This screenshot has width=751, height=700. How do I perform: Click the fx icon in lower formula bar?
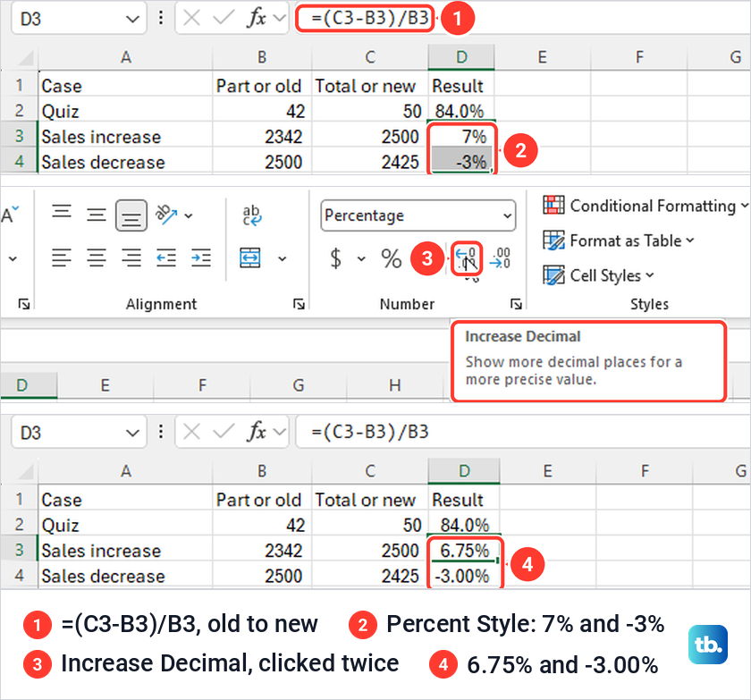[x=257, y=432]
